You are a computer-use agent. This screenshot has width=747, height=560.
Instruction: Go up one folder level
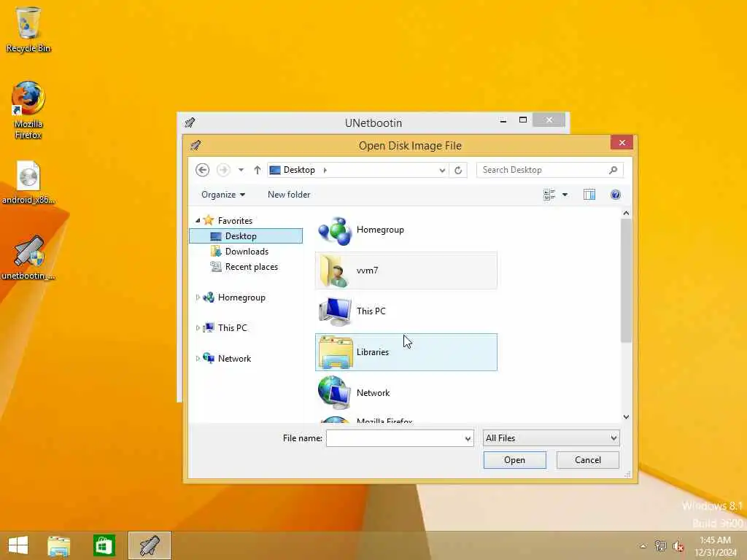click(258, 170)
